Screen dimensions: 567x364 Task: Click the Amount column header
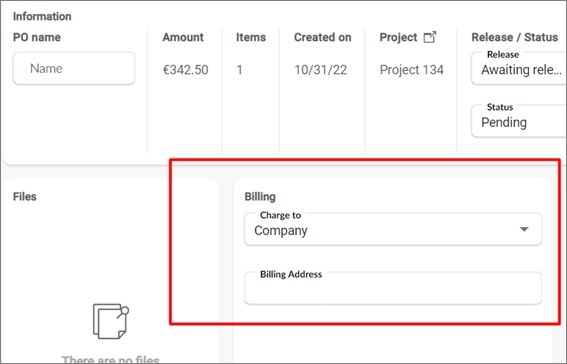click(x=183, y=37)
